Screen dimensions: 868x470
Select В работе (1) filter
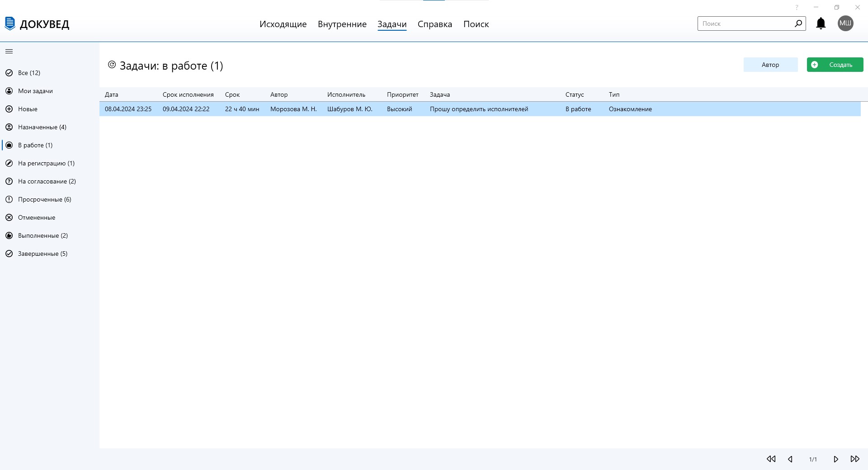click(35, 145)
